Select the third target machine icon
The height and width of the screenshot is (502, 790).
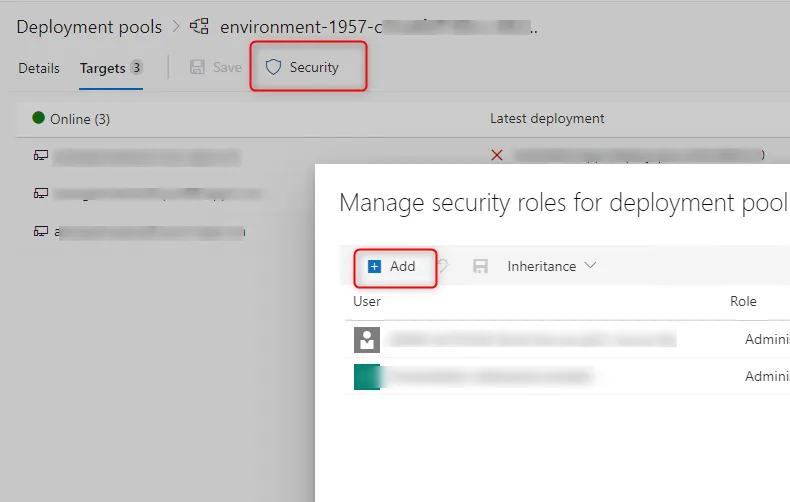(41, 232)
